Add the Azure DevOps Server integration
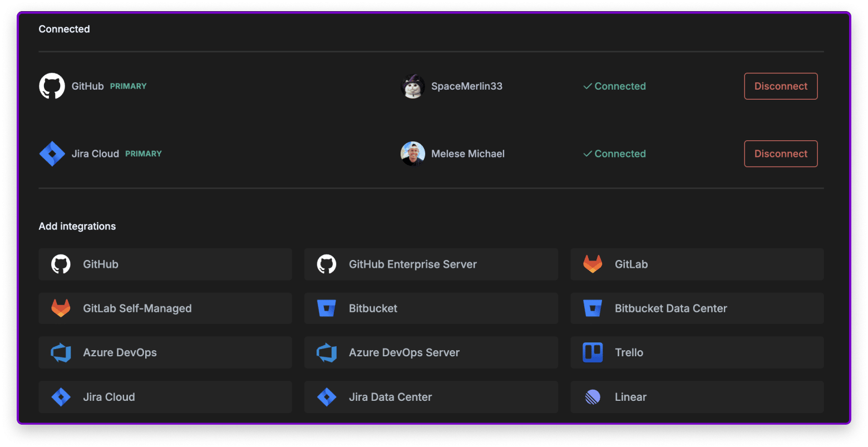868x447 pixels. coord(431,352)
